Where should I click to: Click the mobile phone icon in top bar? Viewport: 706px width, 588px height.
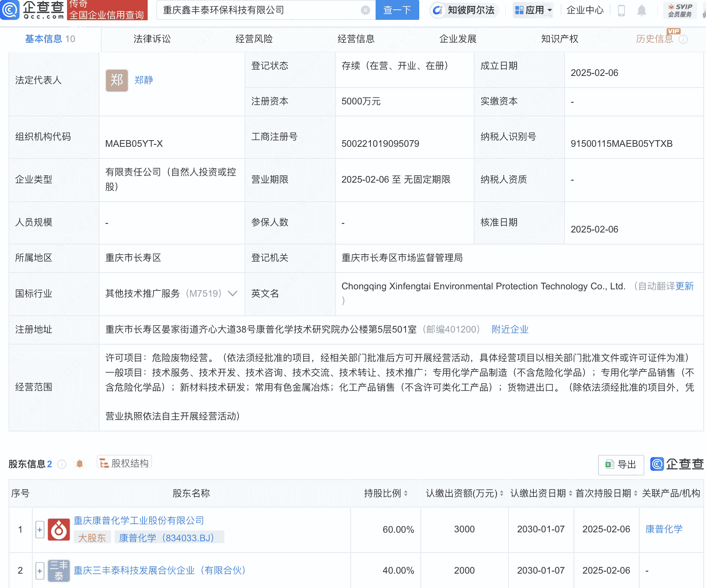(x=622, y=11)
